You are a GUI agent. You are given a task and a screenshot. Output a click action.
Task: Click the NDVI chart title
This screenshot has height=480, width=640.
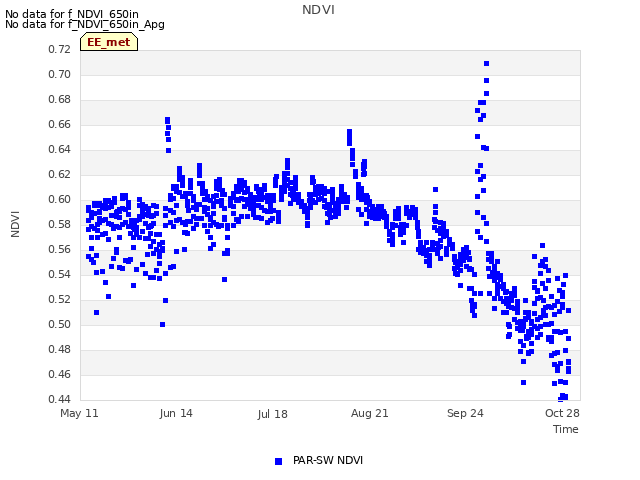click(318, 10)
